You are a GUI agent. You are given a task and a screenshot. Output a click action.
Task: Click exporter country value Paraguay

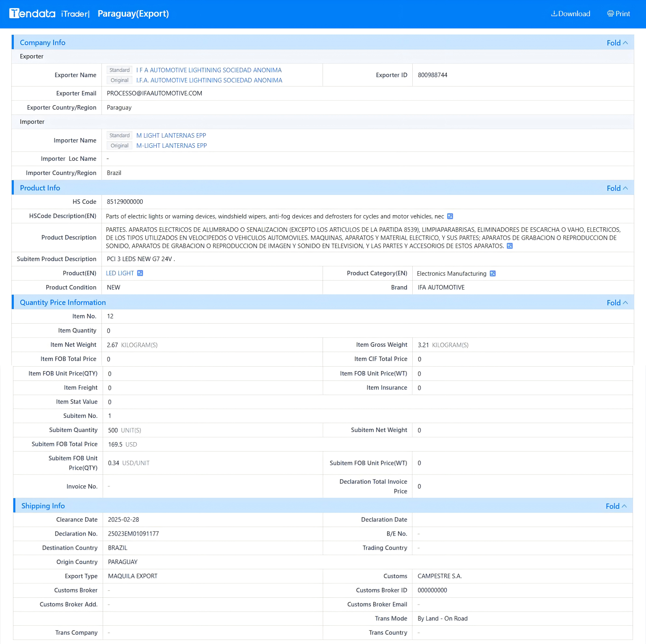[x=119, y=108]
